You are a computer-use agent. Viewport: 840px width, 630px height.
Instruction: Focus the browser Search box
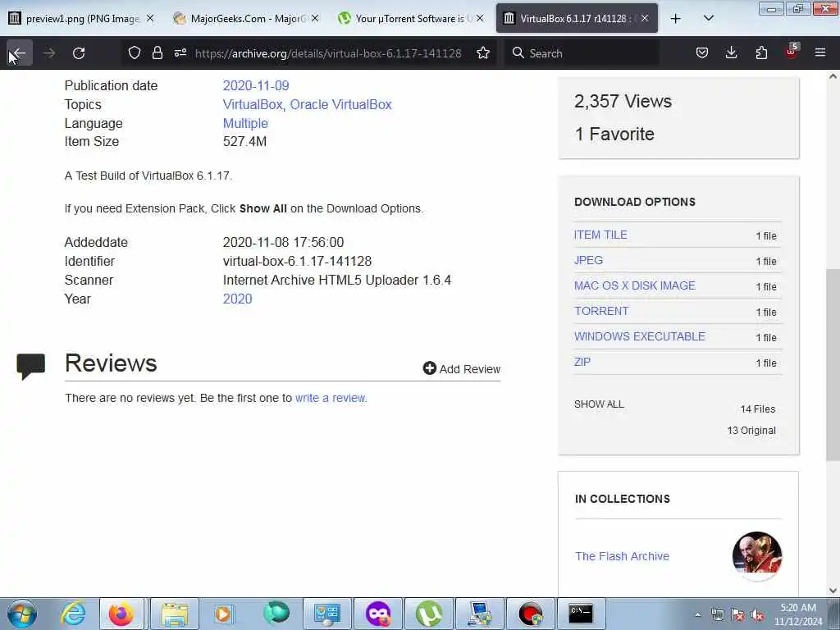coord(582,53)
